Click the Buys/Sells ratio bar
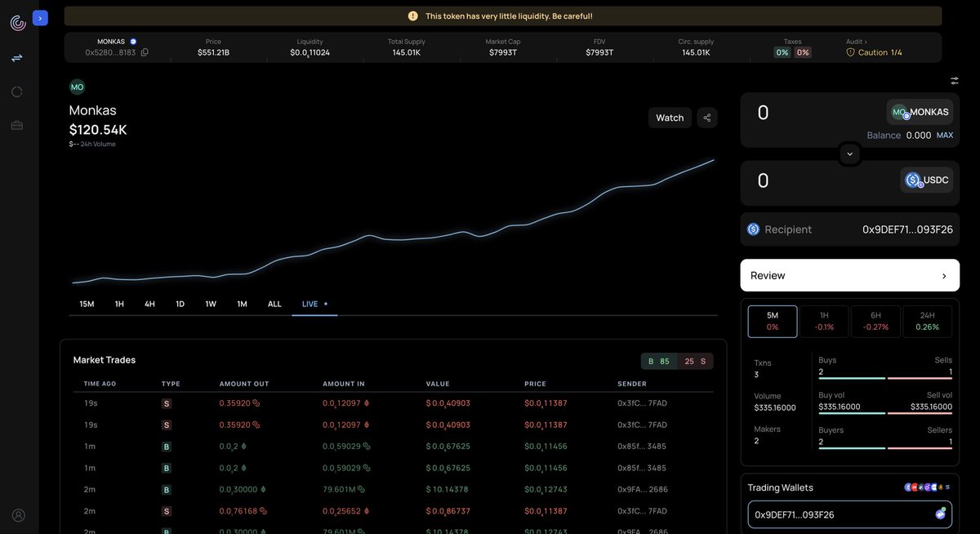The height and width of the screenshot is (534, 980). click(x=885, y=378)
